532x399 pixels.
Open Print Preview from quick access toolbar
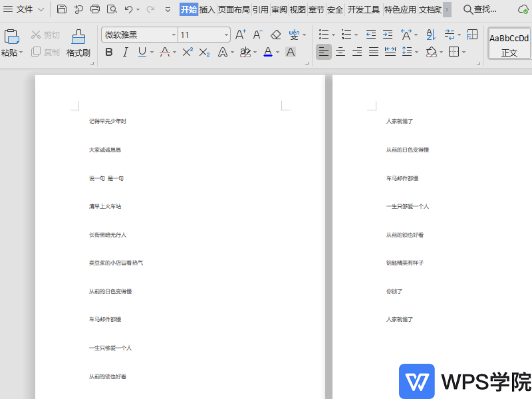point(112,9)
